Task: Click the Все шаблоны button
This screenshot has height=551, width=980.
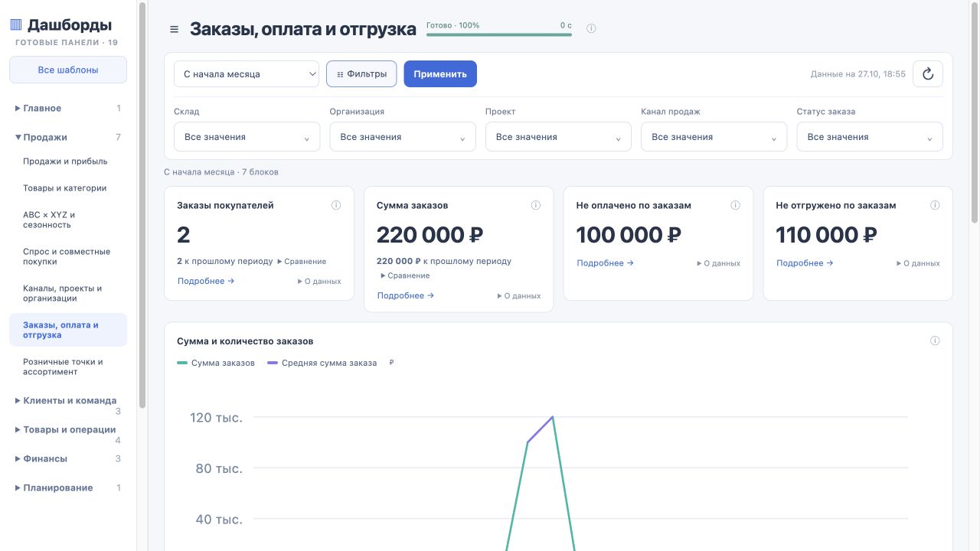Action: click(68, 70)
